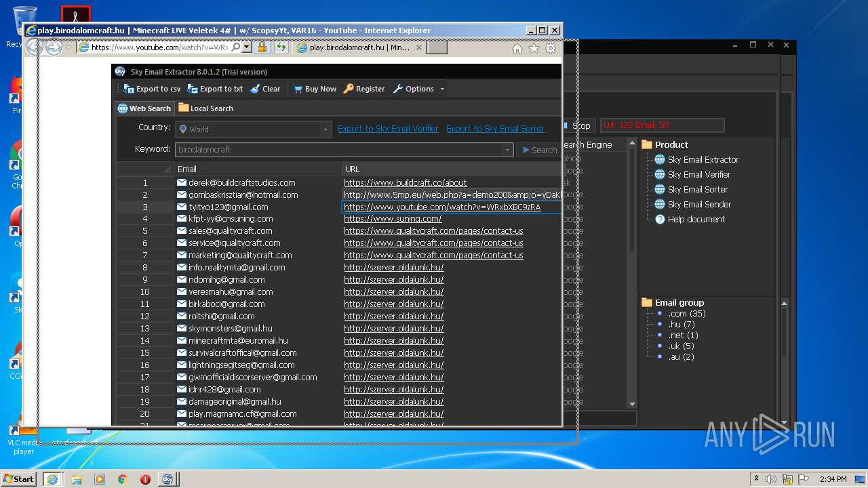Click the refresh icon beside the lock
This screenshot has width=868, height=488.
(281, 47)
